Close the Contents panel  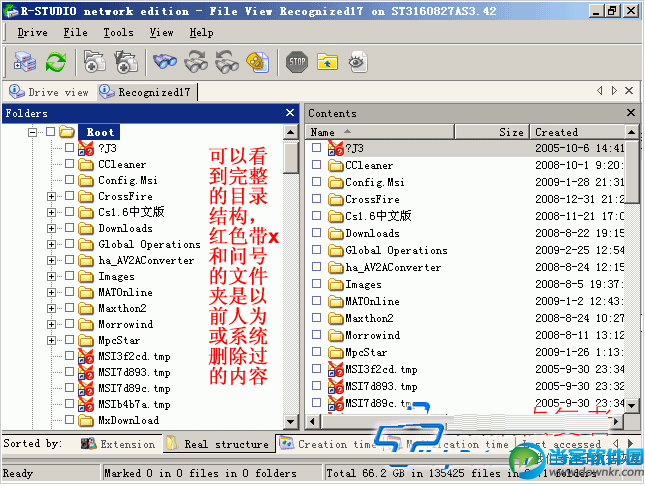click(631, 113)
